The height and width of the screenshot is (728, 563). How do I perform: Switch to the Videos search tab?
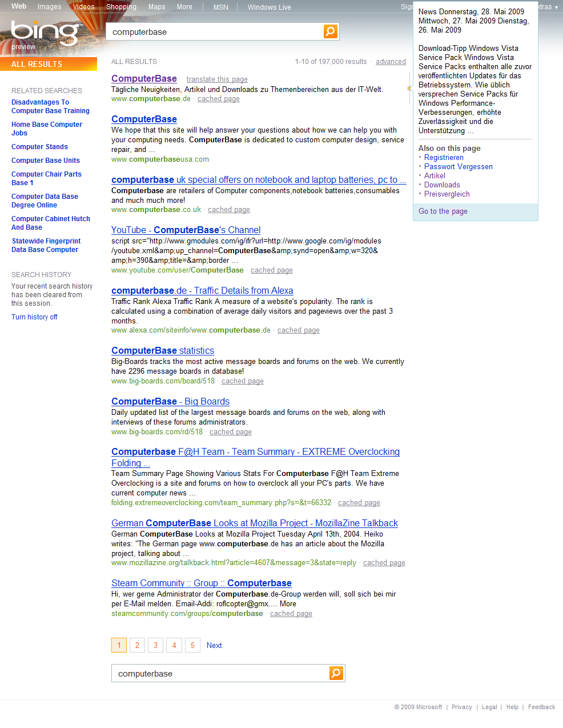(83, 7)
